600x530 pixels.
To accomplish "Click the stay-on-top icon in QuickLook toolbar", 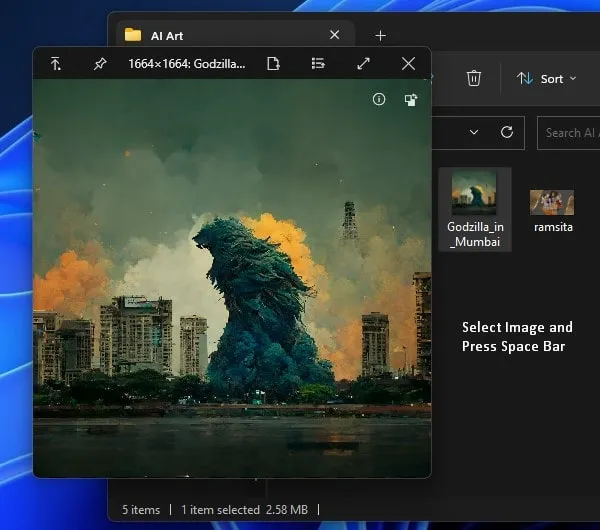I will (56, 64).
